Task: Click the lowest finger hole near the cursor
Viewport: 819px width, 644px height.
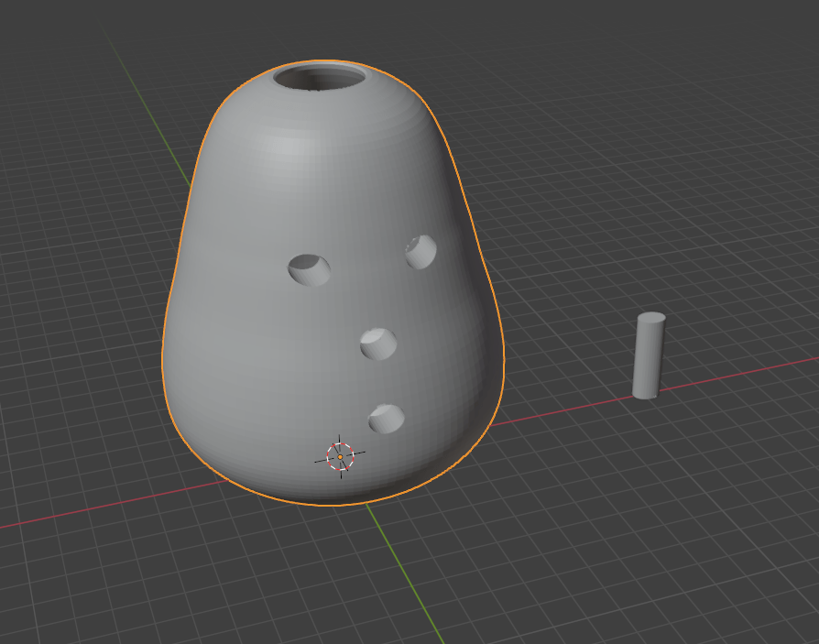Action: tap(387, 419)
